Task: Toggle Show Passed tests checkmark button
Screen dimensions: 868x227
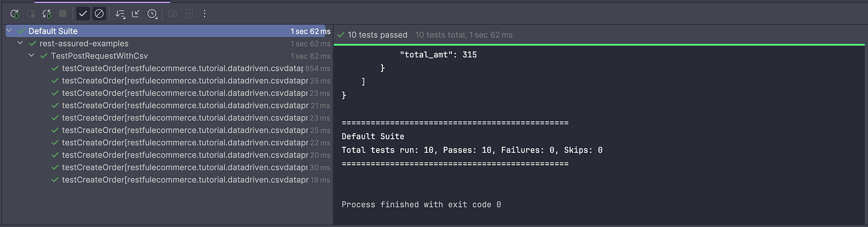Action: [83, 14]
